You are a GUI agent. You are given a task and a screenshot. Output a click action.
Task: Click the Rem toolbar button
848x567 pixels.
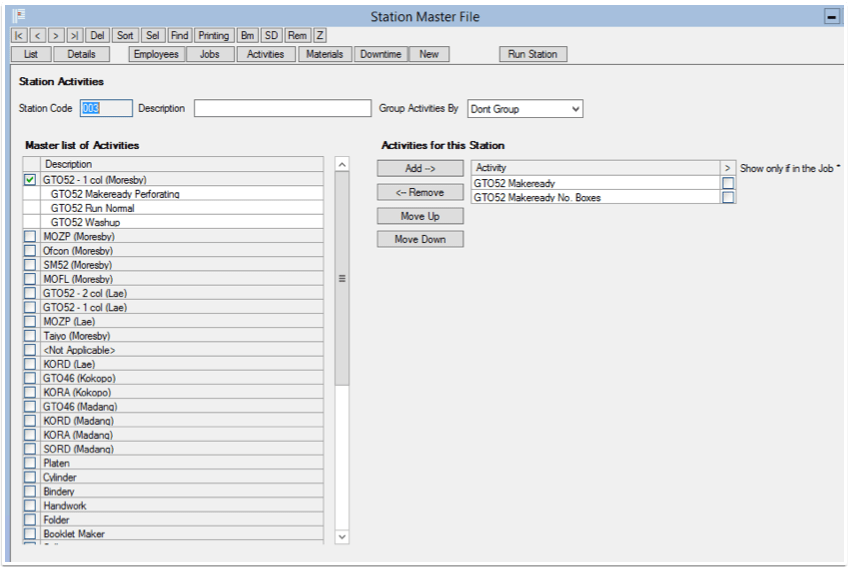click(297, 36)
